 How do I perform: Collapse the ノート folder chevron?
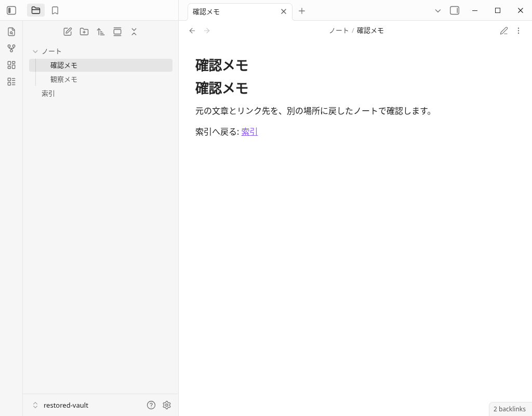pyautogui.click(x=35, y=51)
